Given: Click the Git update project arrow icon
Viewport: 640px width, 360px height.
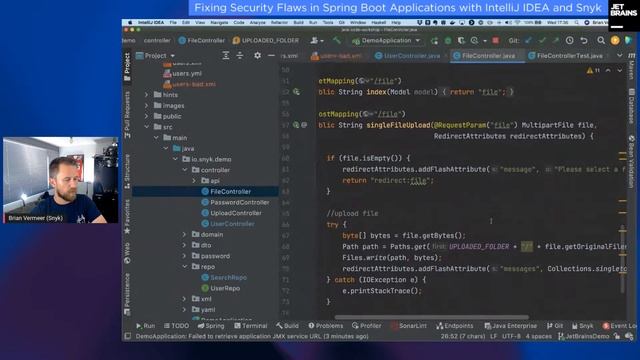Looking at the screenshot, I should (529, 40).
